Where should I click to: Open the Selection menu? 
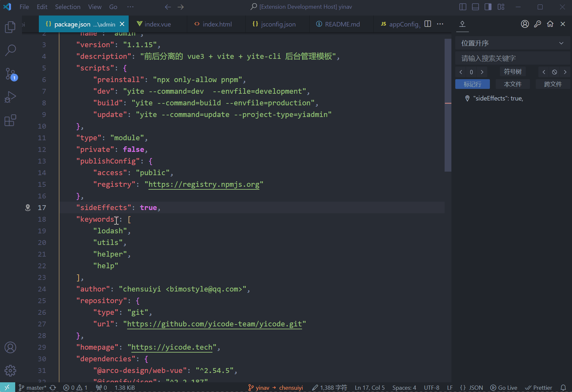click(x=68, y=7)
